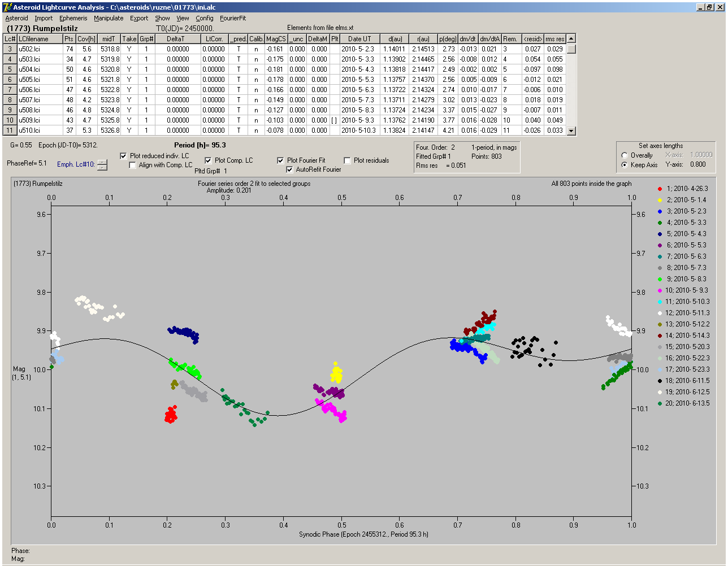Screen dimensions: 728x566
Task: Click Period [h]= 95.3 label
Action: [200, 145]
